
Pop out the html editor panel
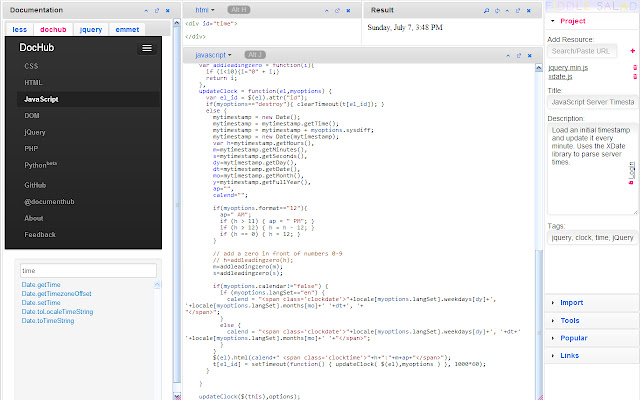[x=337, y=11]
